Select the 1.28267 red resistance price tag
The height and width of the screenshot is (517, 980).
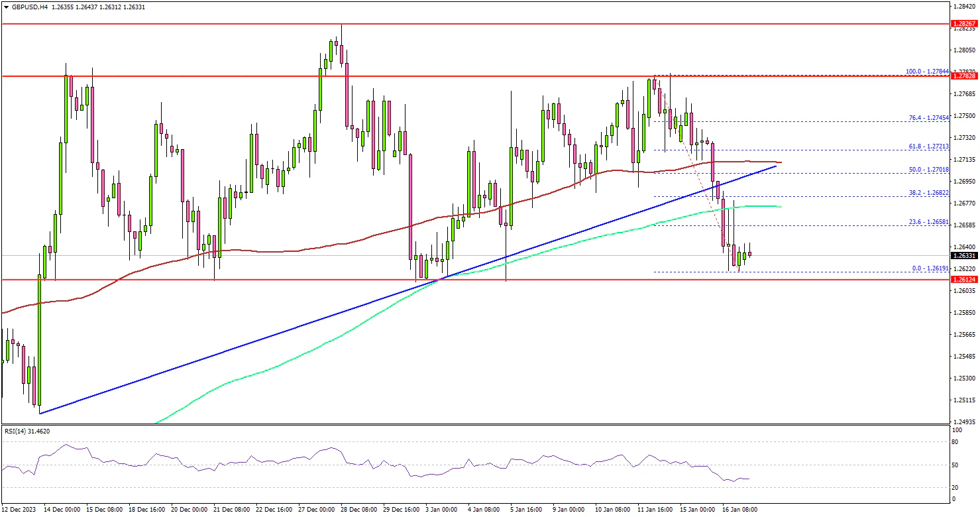point(963,23)
